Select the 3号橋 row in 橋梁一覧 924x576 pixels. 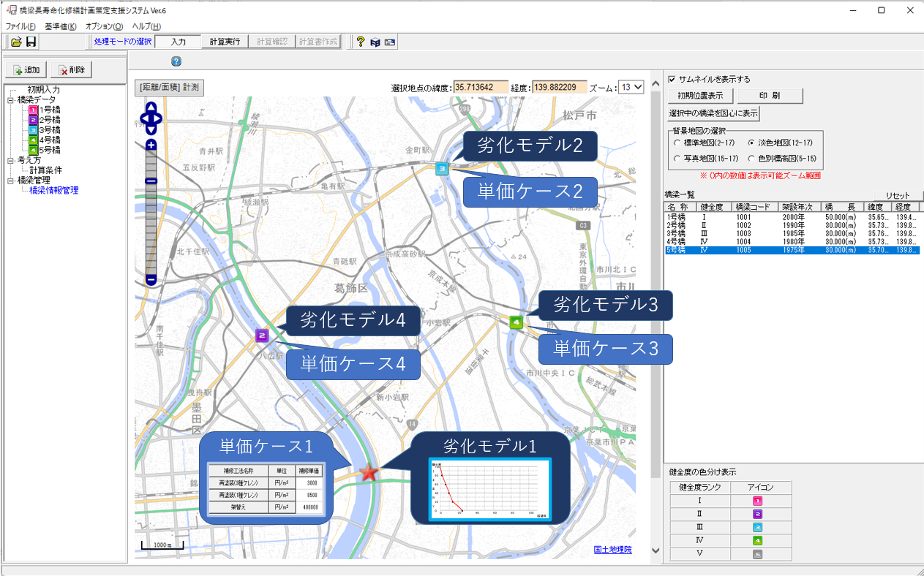(792, 234)
